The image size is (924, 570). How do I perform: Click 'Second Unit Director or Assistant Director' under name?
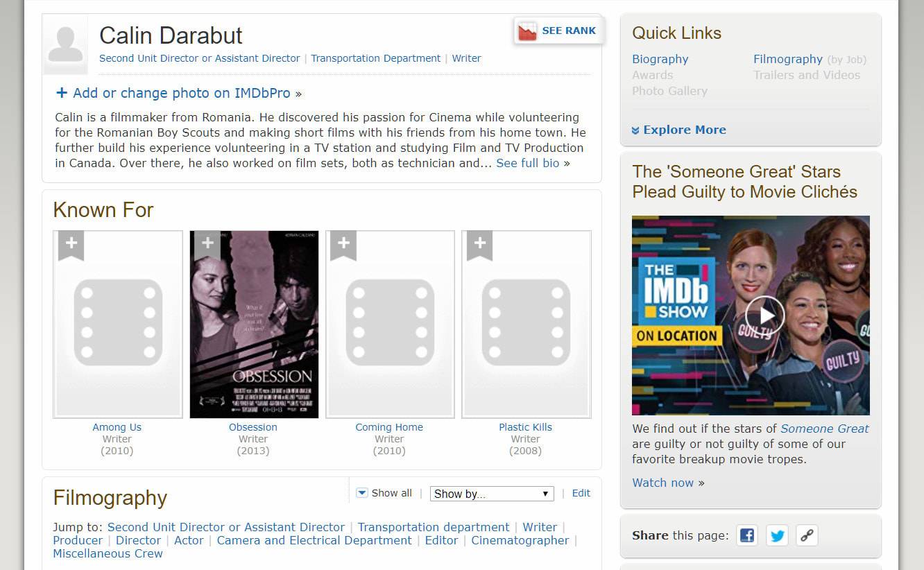point(200,58)
